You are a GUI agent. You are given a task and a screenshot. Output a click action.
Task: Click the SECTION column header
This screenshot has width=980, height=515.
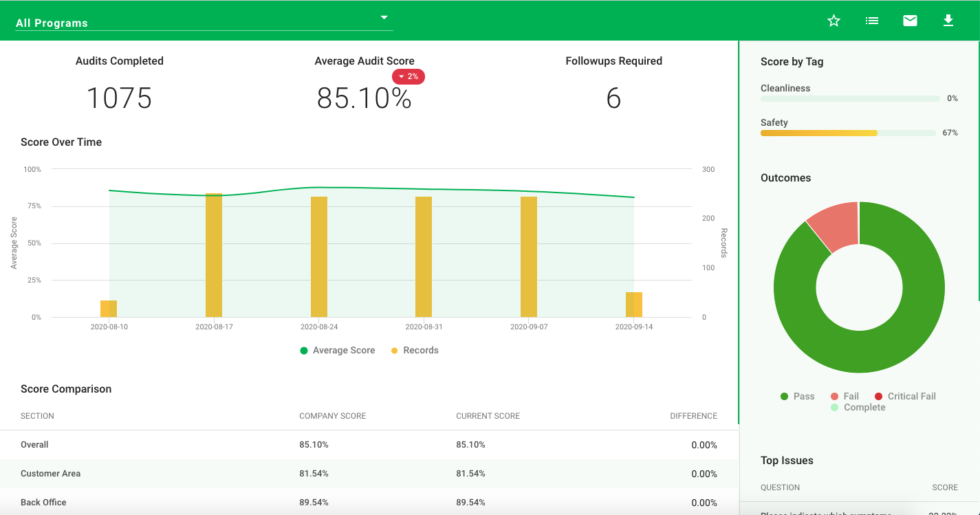click(x=37, y=416)
